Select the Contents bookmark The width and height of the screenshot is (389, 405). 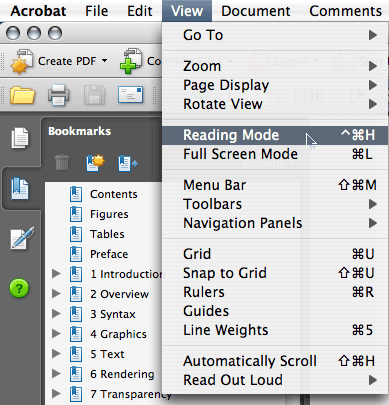[114, 194]
